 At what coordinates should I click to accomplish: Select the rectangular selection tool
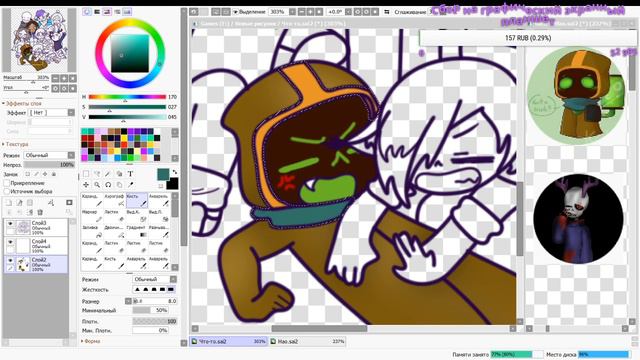point(86,173)
